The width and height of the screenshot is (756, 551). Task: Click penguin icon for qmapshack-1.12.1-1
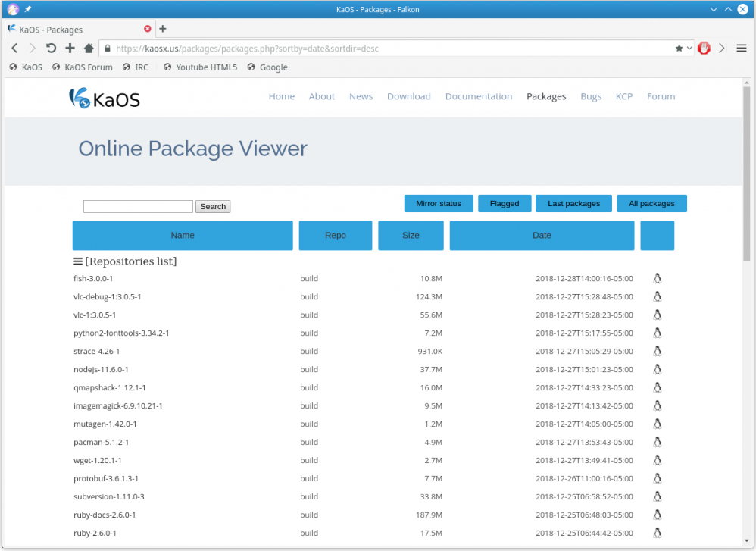click(658, 387)
